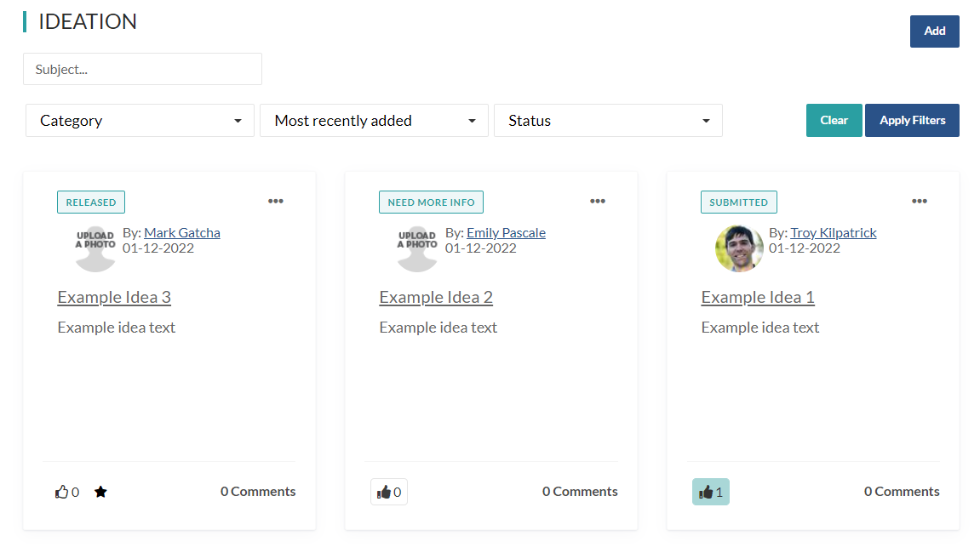Image resolution: width=980 pixels, height=553 pixels.
Task: Click the thumbs up on Example Idea 1
Action: point(710,491)
